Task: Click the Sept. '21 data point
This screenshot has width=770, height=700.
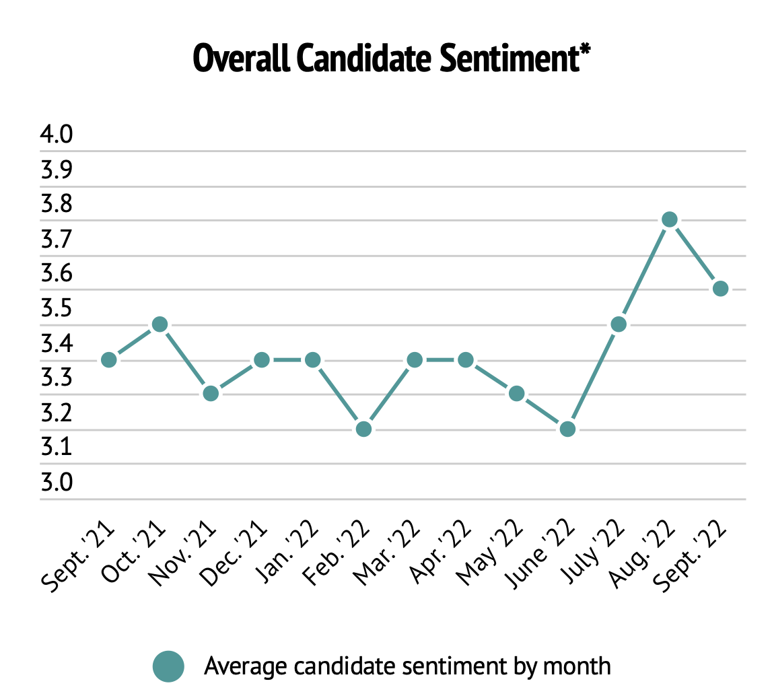Action: (109, 359)
